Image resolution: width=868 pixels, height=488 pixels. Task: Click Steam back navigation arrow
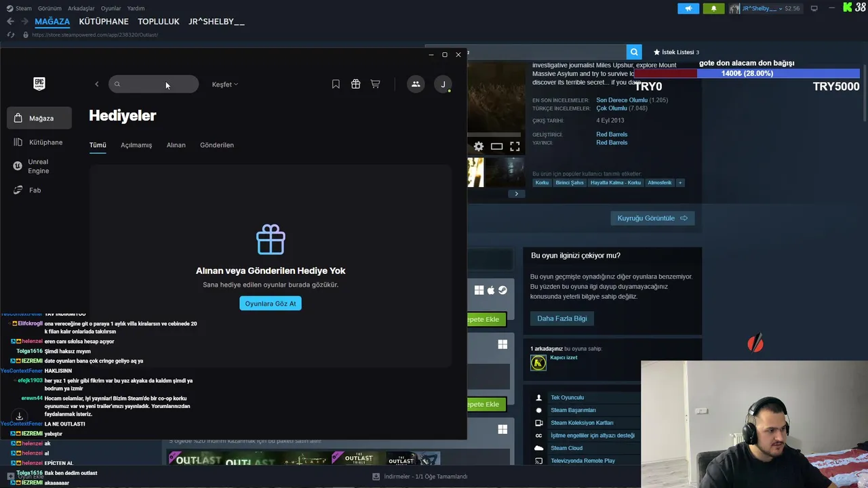click(x=10, y=22)
